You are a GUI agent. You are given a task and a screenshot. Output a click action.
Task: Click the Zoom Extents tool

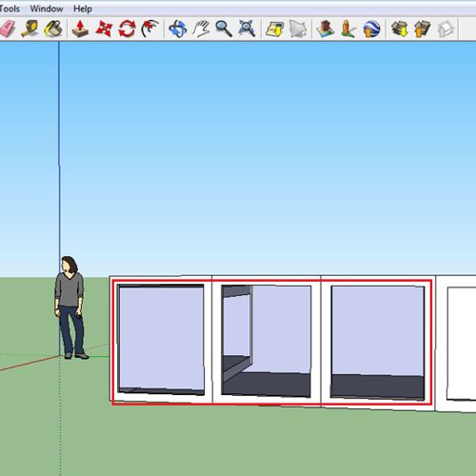(247, 29)
